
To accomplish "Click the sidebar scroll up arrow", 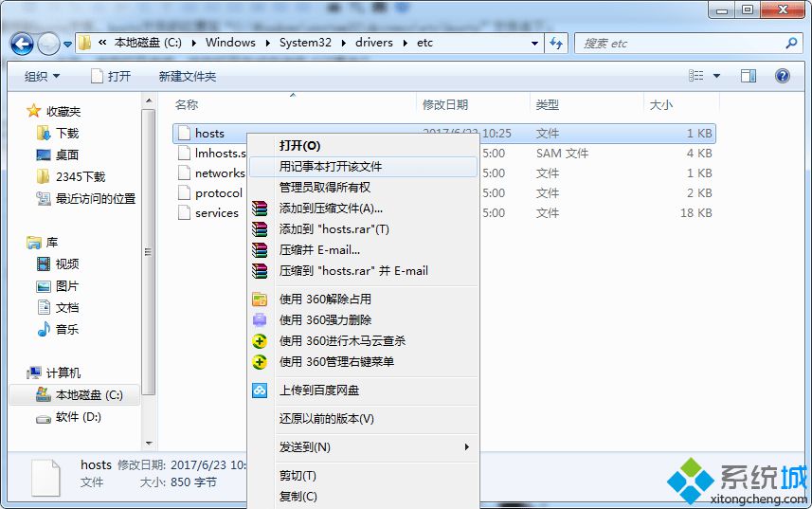I will (149, 100).
